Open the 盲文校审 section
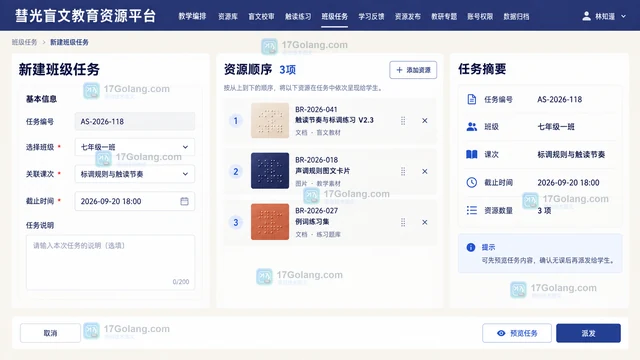Image resolution: width=640 pixels, height=360 pixels. tap(261, 16)
